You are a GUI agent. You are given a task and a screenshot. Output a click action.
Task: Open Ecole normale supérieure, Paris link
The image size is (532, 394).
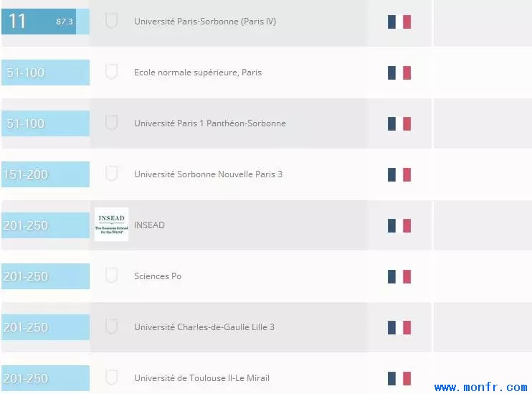click(198, 72)
